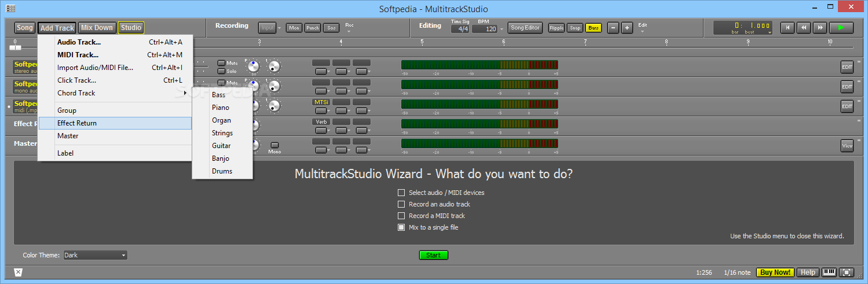The height and width of the screenshot is (284, 868).
Task: Choose Audio Track... from the Add Track menu
Action: pos(115,42)
